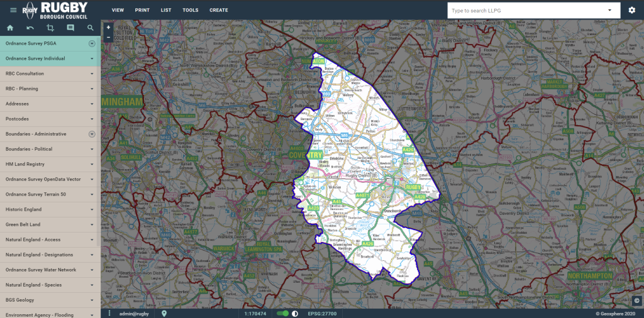Open the PRINT menu

tap(142, 10)
